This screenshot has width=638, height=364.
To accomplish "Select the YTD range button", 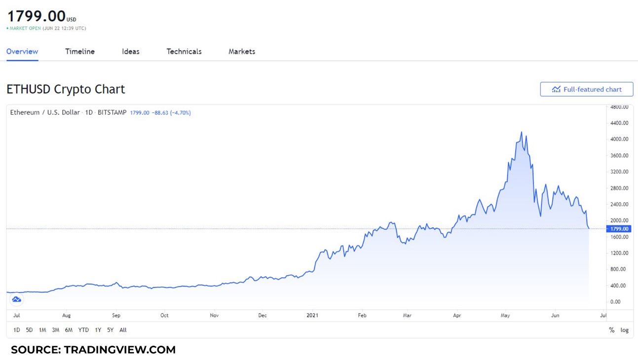I will coord(83,330).
